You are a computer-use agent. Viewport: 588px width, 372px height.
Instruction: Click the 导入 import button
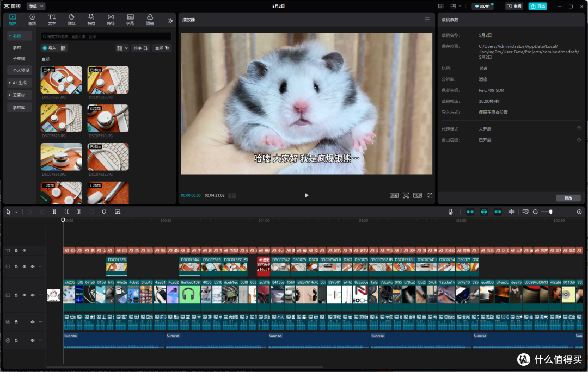pyautogui.click(x=49, y=48)
